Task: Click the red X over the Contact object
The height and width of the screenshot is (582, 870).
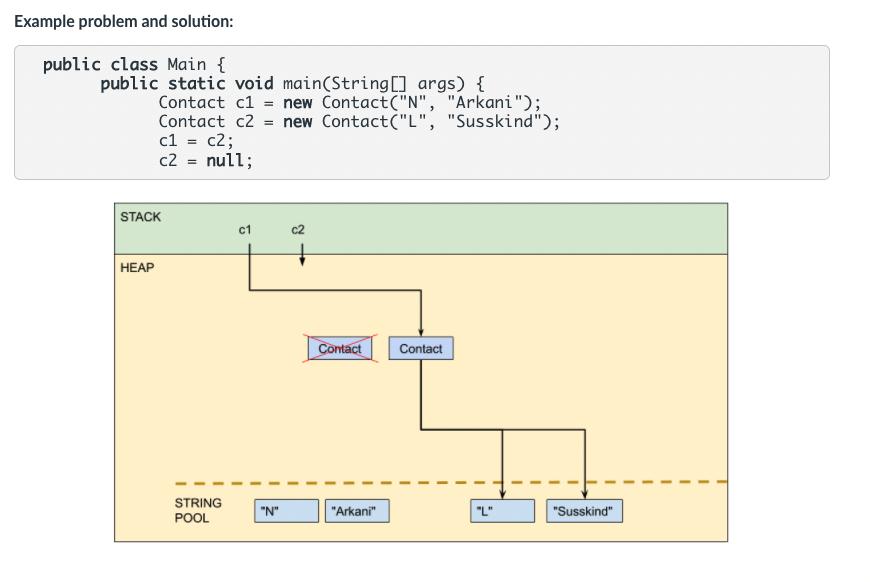Action: [x=340, y=349]
